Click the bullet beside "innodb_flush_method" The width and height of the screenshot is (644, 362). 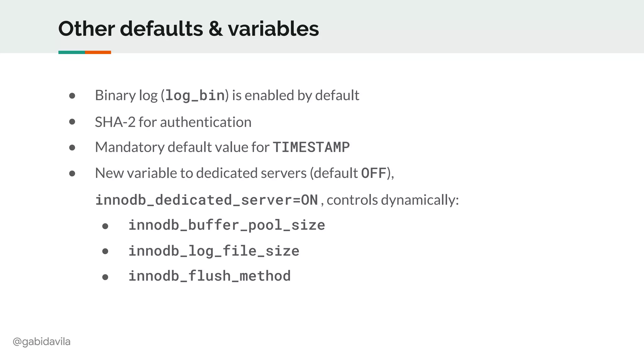[105, 277]
